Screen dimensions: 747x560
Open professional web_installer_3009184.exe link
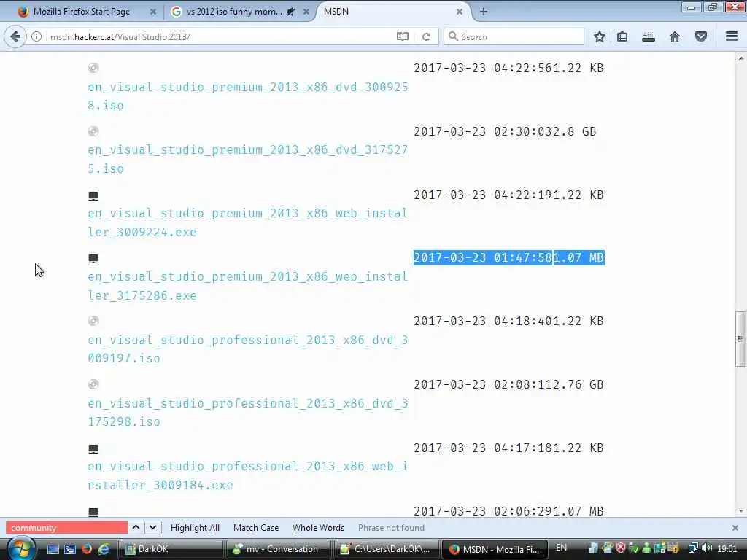tap(248, 475)
